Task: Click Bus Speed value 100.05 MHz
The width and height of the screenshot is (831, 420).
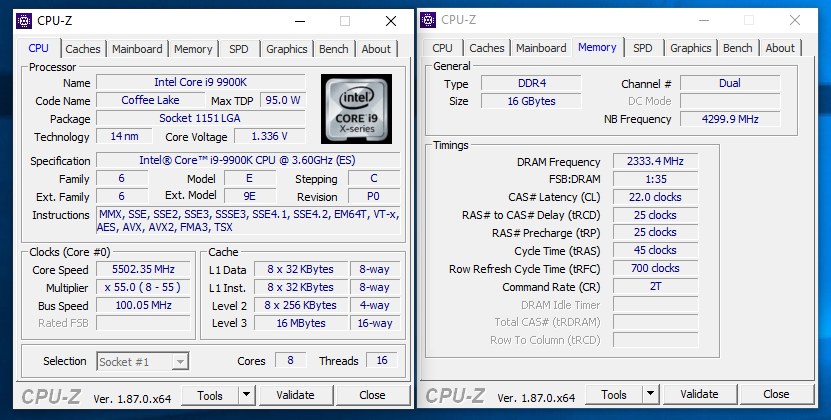Action: tap(143, 305)
